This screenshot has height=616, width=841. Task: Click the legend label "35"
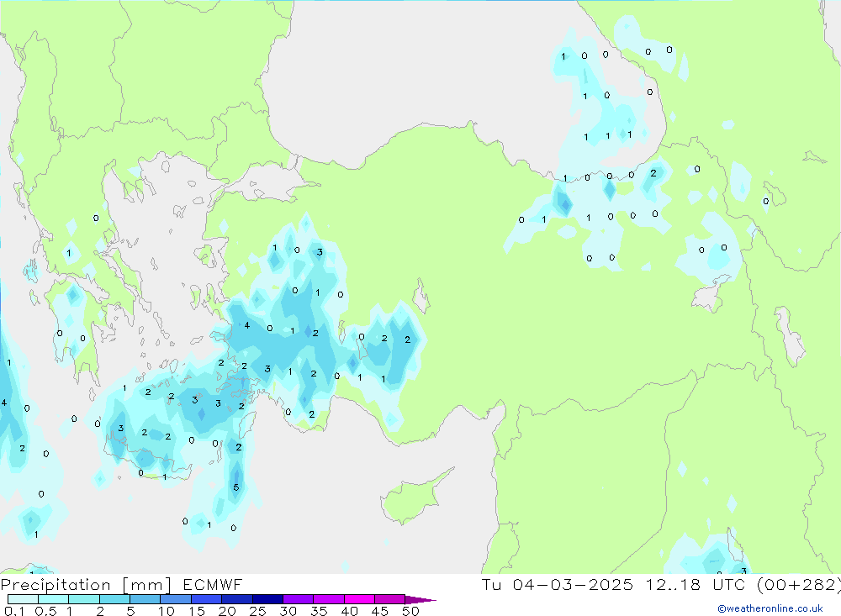[319, 611]
